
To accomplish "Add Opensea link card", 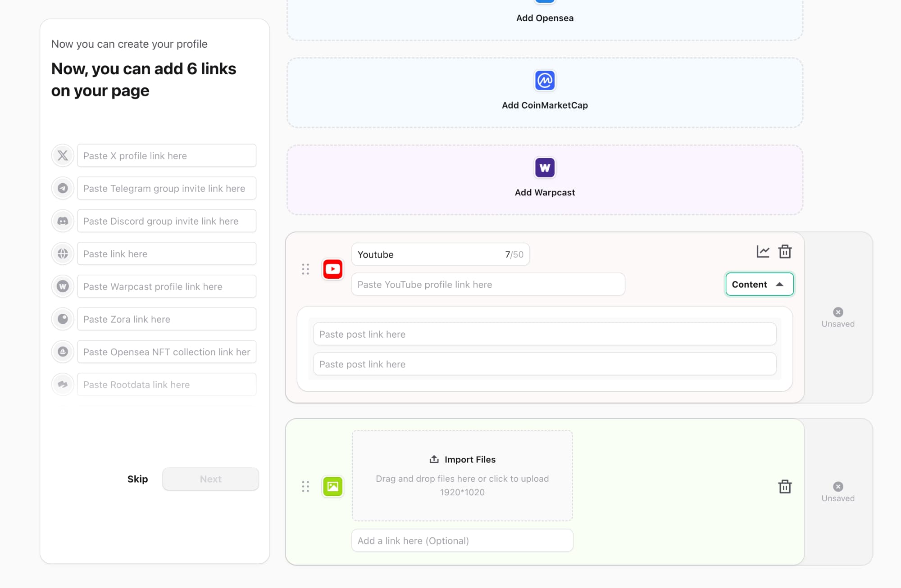I will click(545, 18).
